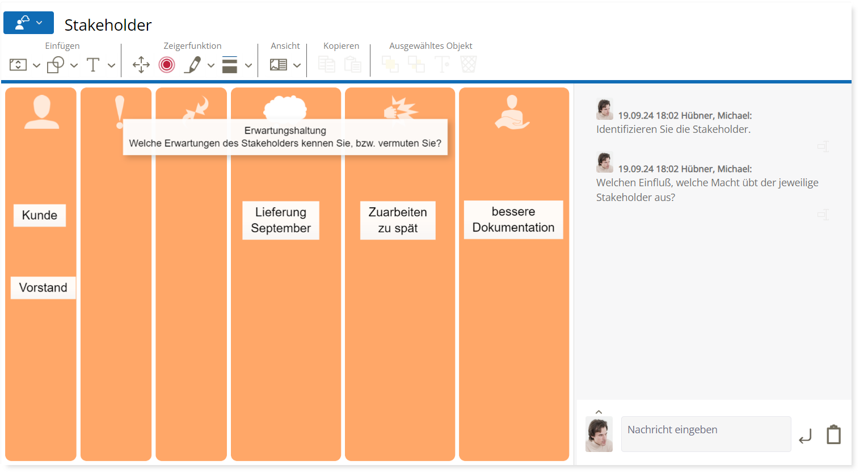Select the bessere Dokumentation card
This screenshot has width=868, height=473.
(x=513, y=220)
